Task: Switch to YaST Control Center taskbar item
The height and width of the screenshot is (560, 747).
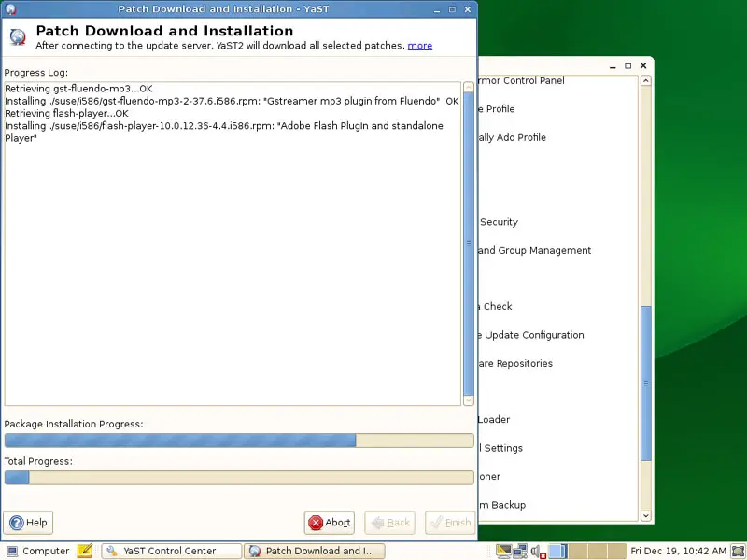Action: coord(171,551)
